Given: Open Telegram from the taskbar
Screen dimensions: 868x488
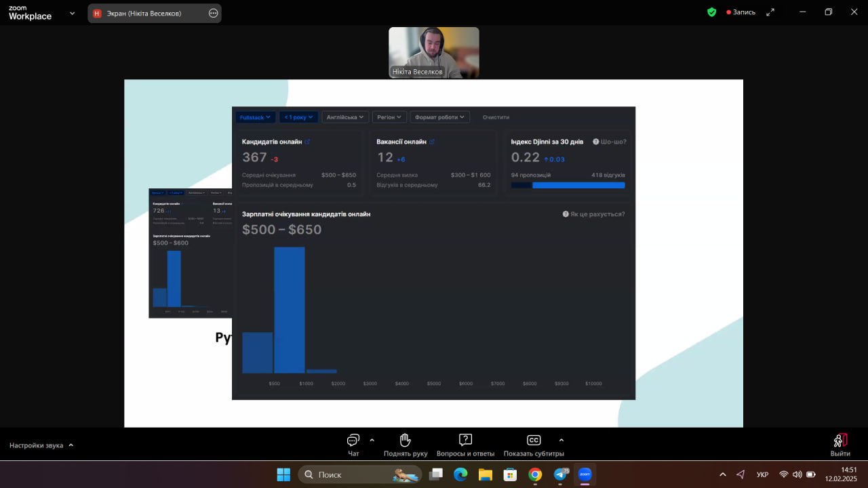Looking at the screenshot, I should point(561,474).
